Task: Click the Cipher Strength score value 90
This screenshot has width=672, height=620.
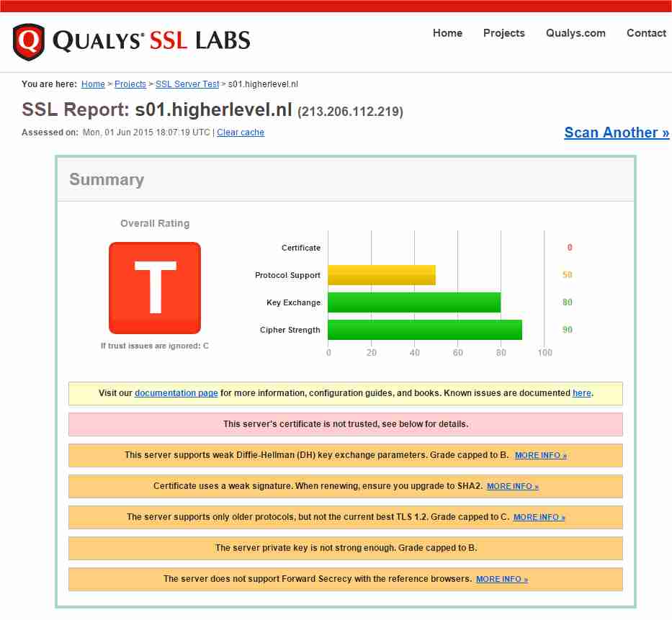Action: pyautogui.click(x=568, y=330)
